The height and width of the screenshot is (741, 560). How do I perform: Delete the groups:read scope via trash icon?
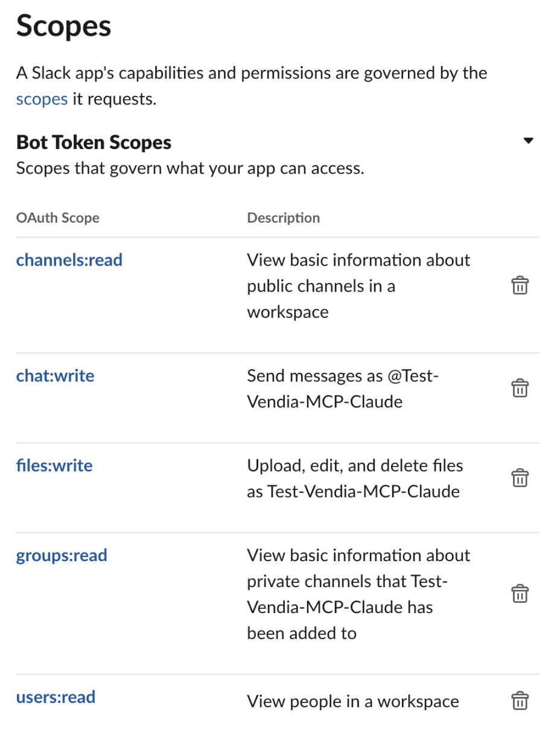[x=520, y=594]
